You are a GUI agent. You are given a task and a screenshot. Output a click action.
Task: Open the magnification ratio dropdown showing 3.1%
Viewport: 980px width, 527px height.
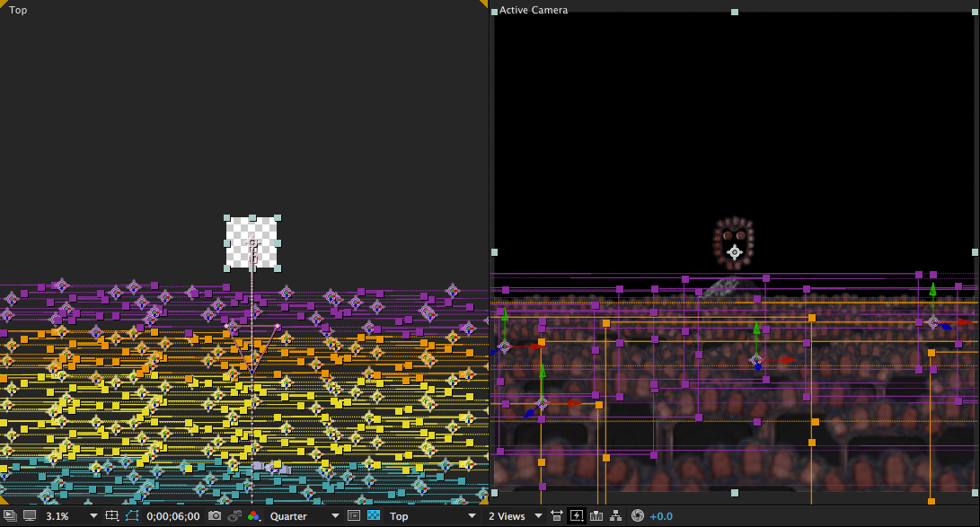[x=71, y=515]
